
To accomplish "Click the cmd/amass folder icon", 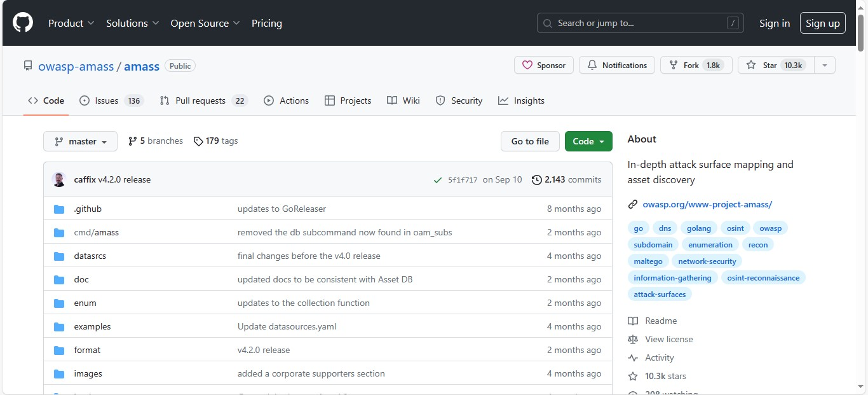I will pyautogui.click(x=59, y=233).
